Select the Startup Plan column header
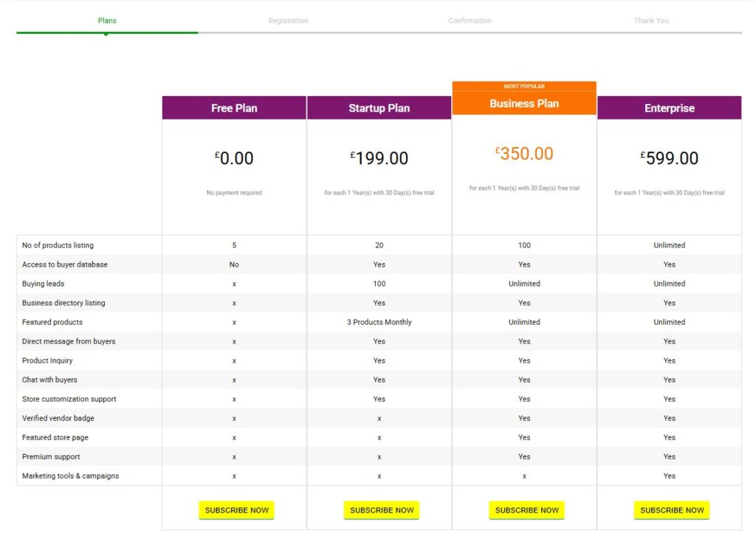Screen dimensions: 756x548 pyautogui.click(x=379, y=108)
